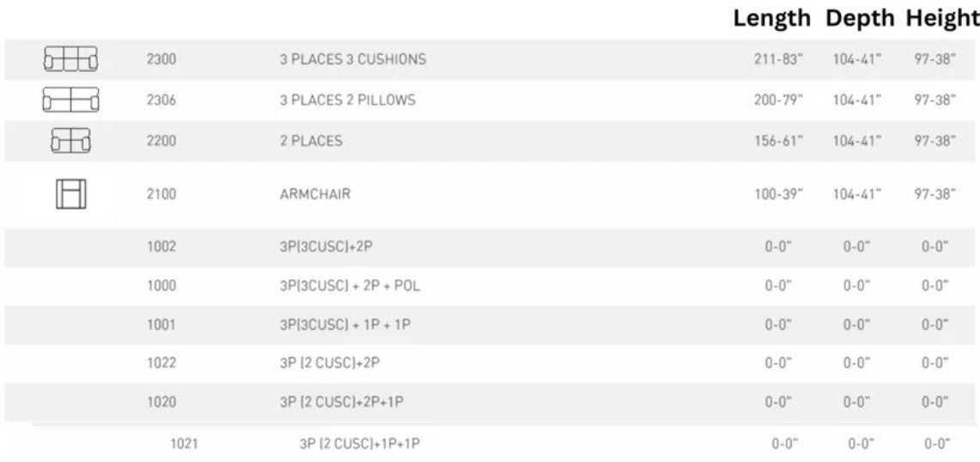Click the ARMCHAIR description text
980x462 pixels.
coord(315,195)
